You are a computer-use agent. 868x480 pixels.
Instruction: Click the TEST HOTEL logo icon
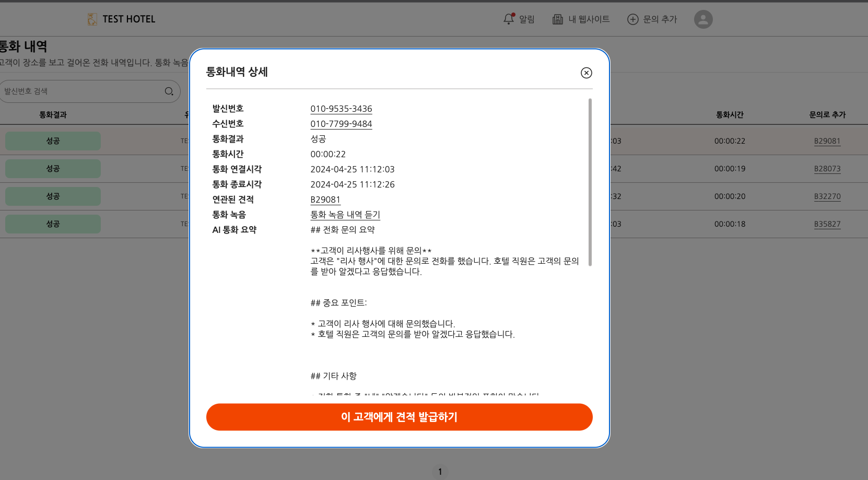92,19
